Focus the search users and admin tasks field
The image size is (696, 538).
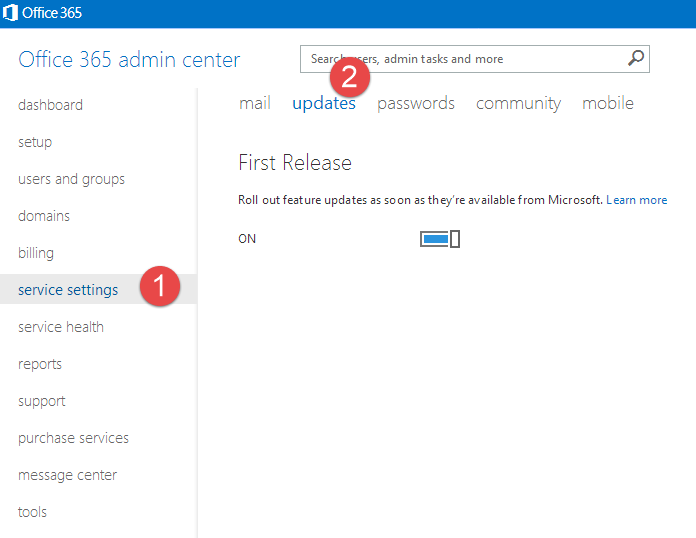point(475,59)
